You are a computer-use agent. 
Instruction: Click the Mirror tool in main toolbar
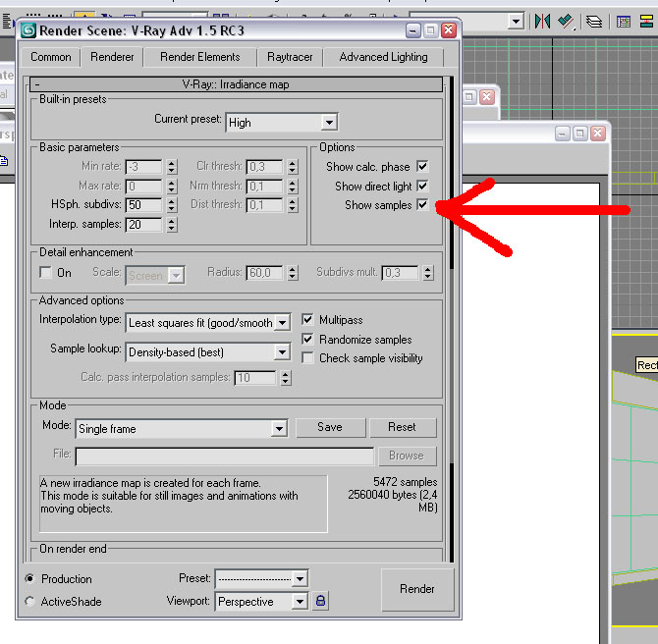542,21
